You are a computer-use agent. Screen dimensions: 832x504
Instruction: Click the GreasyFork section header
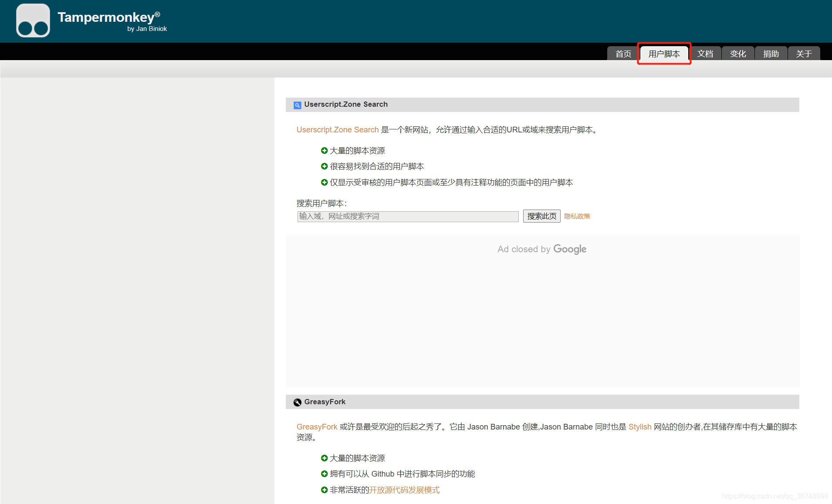pos(542,402)
